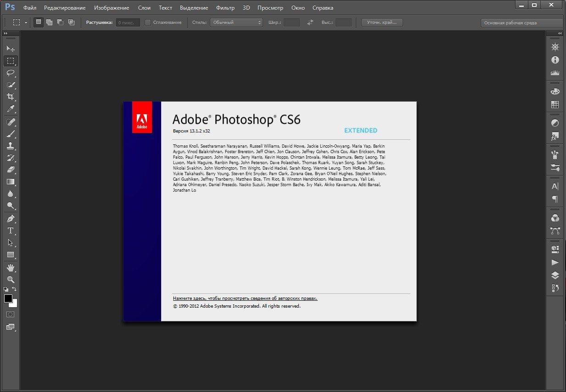Select the Horizontal Type tool
This screenshot has width=566, height=392.
point(11,231)
